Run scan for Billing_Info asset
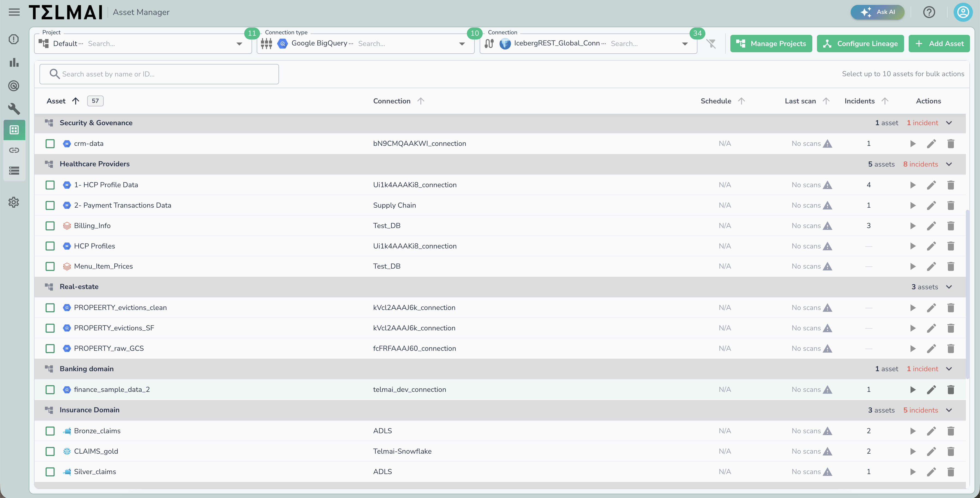Screen dimensions: 980x498 click(x=913, y=226)
